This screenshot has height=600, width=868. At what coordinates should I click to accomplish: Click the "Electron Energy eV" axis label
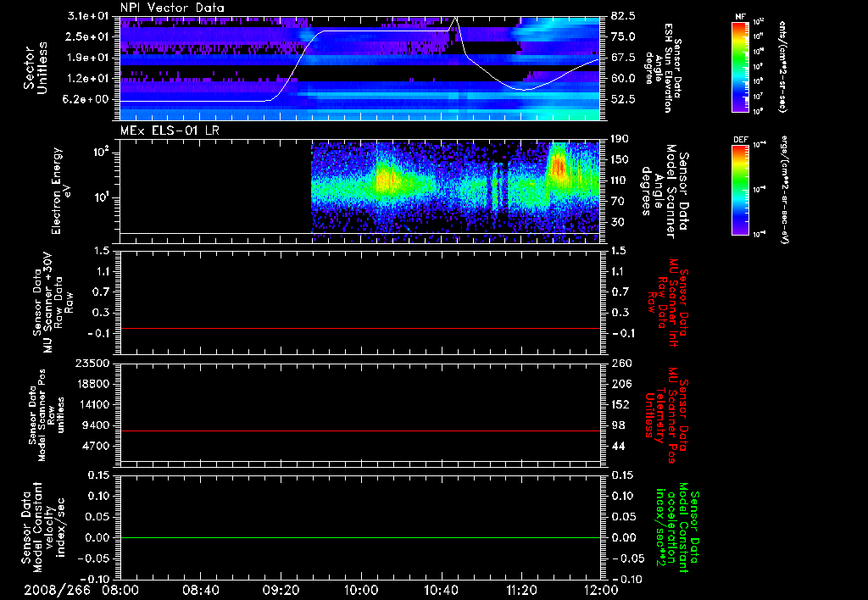63,191
